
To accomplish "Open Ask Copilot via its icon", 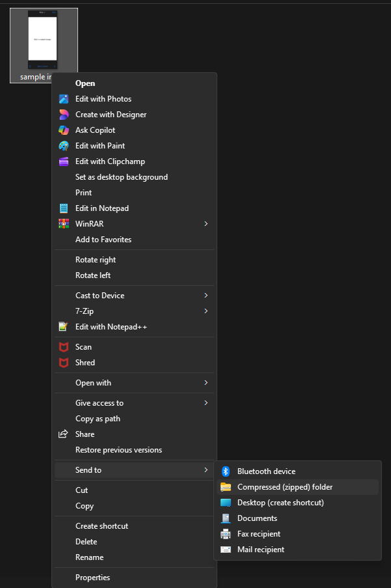I will [x=63, y=130].
